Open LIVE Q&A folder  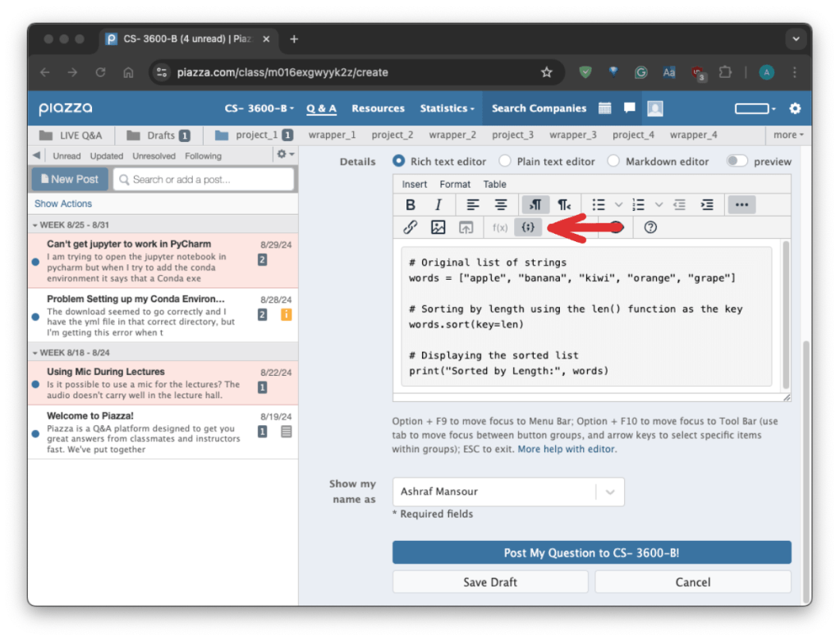(x=71, y=135)
